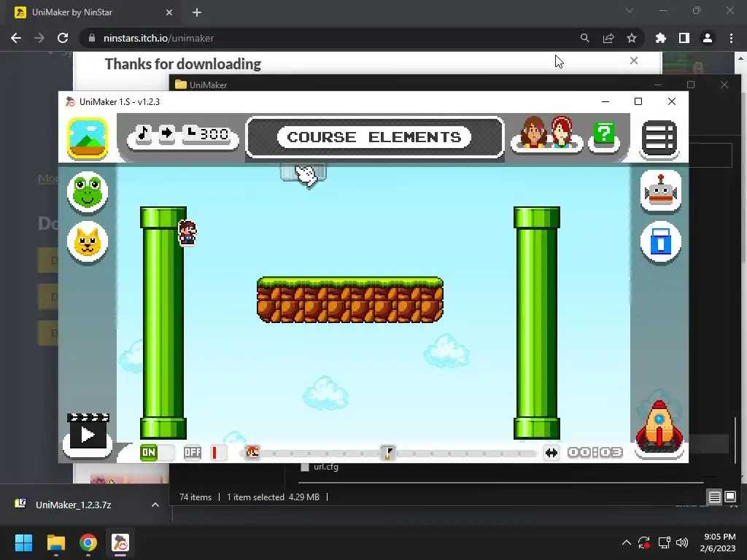Play the course with clapperboard button
747x560 pixels.
(88, 432)
